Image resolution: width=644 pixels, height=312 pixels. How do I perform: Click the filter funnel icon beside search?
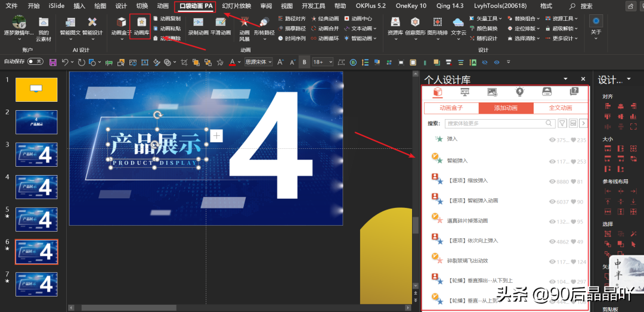pos(562,123)
